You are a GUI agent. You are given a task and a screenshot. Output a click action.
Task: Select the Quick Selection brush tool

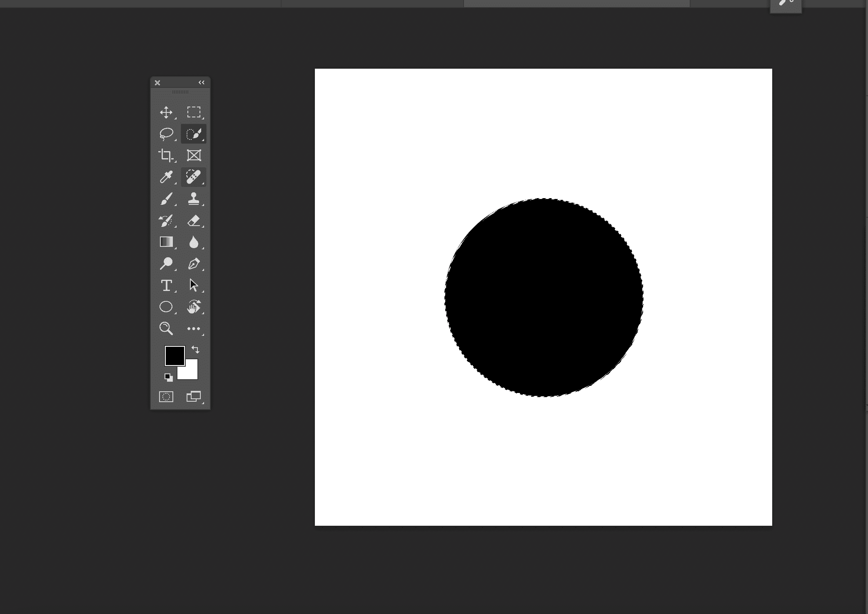coord(194,134)
